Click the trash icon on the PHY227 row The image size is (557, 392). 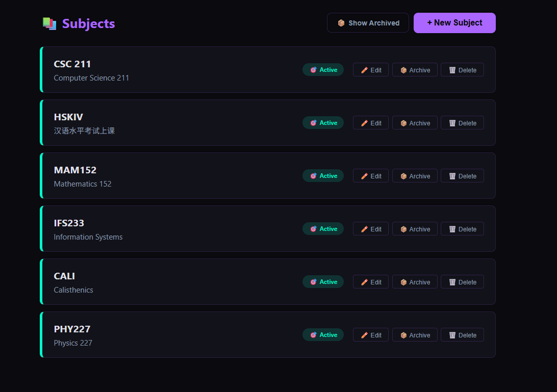click(x=452, y=335)
